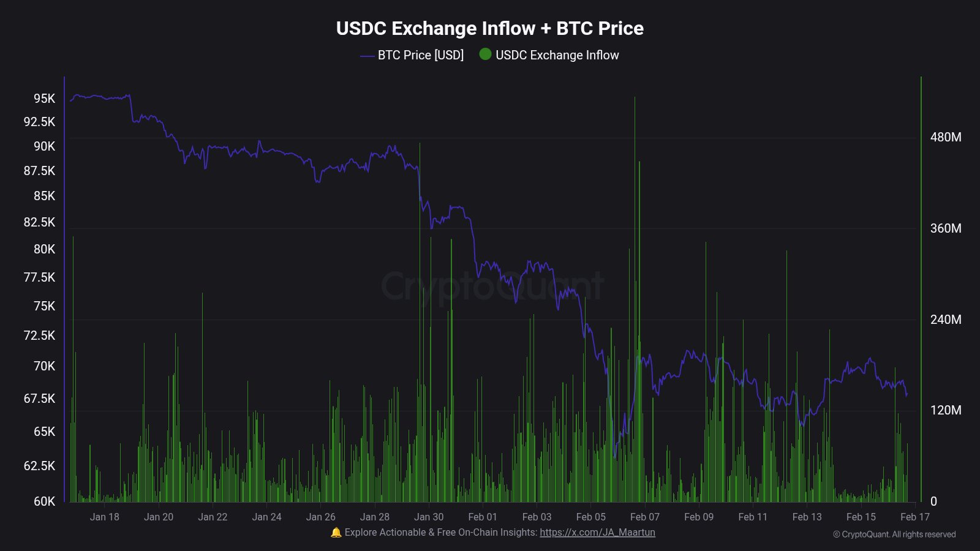This screenshot has height=551, width=980.
Task: Toggle the BTC Price [USD] legend label
Action: point(420,55)
